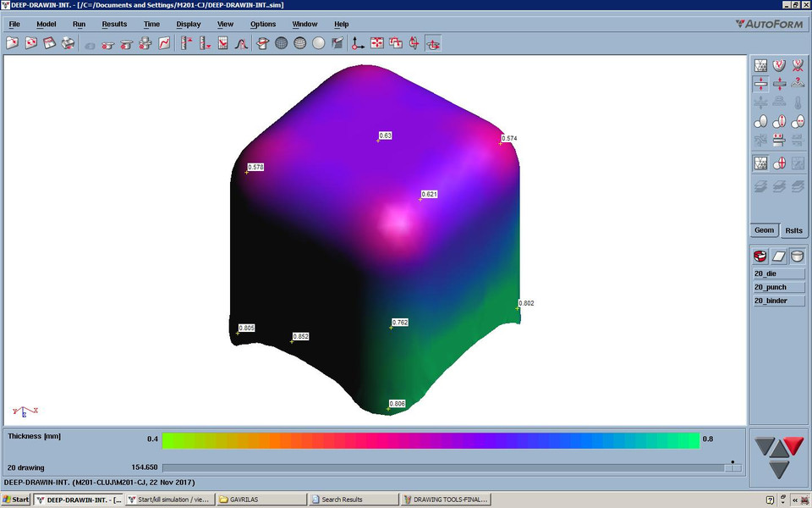Switch to the Rslts tab
812x508 pixels.
tap(793, 229)
